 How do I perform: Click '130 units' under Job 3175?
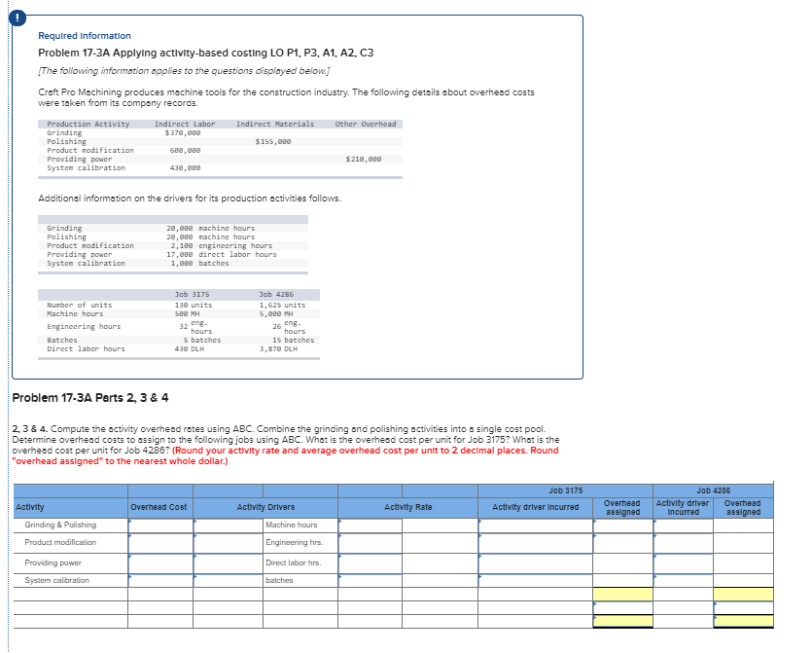[194, 306]
